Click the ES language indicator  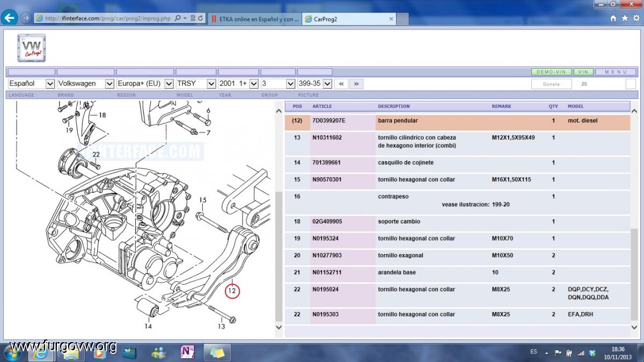click(533, 351)
